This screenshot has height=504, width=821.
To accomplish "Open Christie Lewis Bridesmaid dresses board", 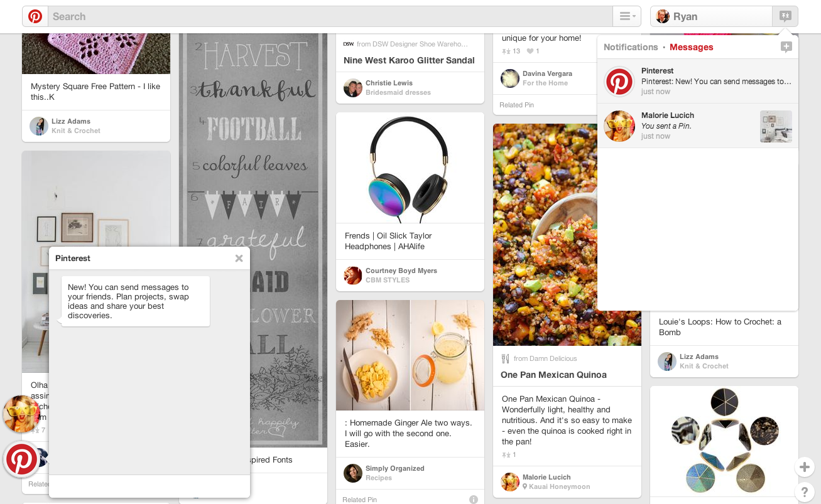I will (x=398, y=88).
